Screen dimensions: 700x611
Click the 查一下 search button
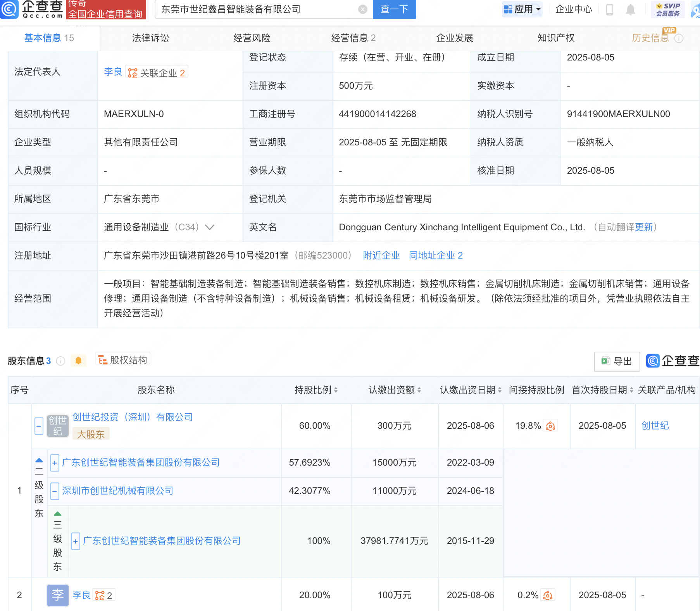point(394,9)
